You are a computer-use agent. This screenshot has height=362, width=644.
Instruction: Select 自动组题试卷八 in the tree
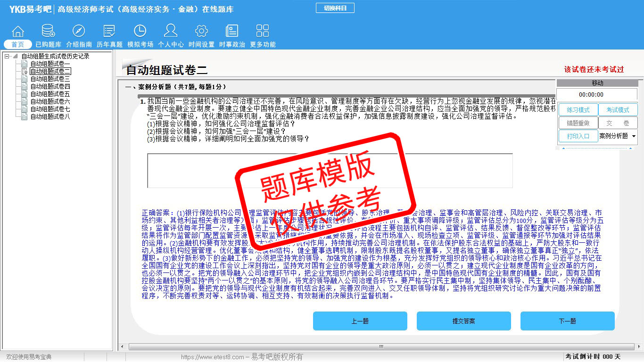coord(50,116)
